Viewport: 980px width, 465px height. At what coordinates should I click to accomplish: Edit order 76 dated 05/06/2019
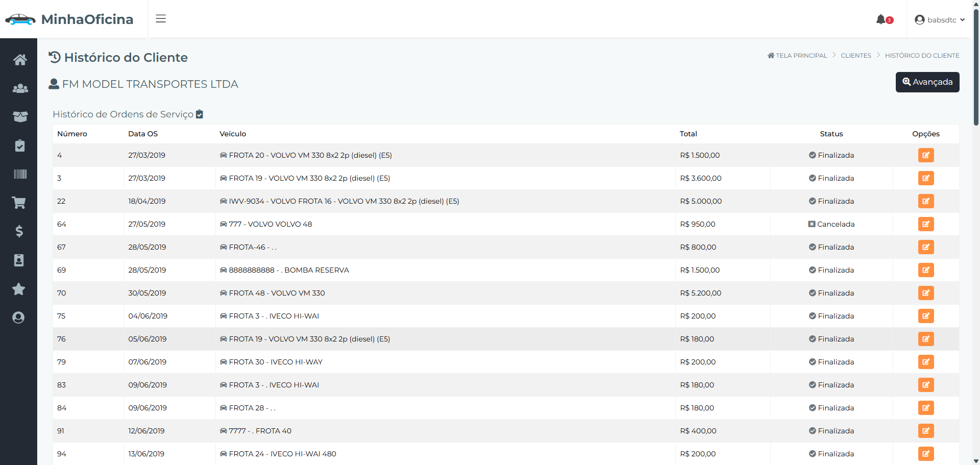pos(926,339)
